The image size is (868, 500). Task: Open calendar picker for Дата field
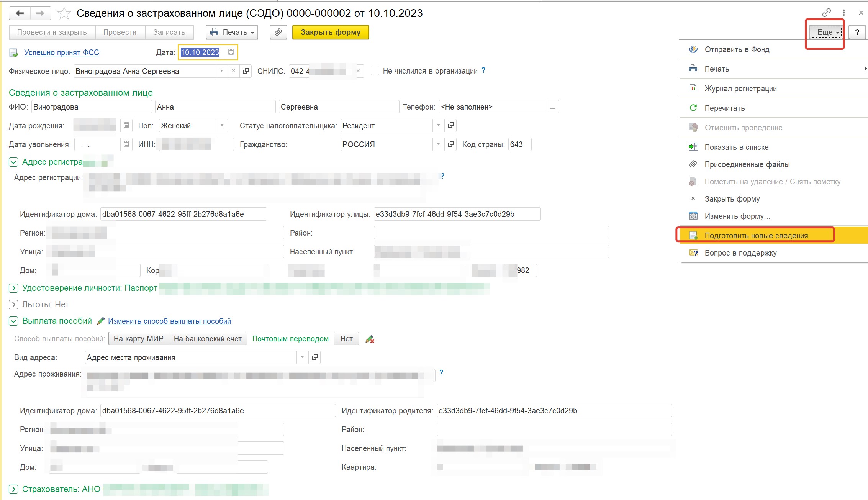(x=231, y=52)
